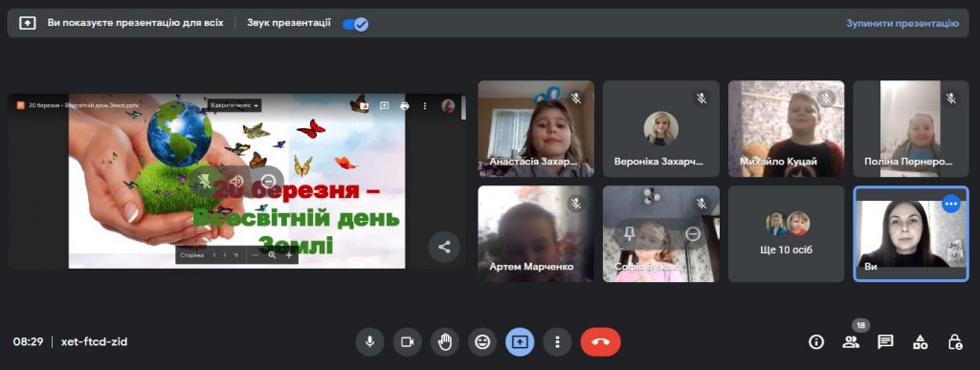Show the participants list with 18 badge
Viewport: 980px width, 370px height.
(851, 342)
